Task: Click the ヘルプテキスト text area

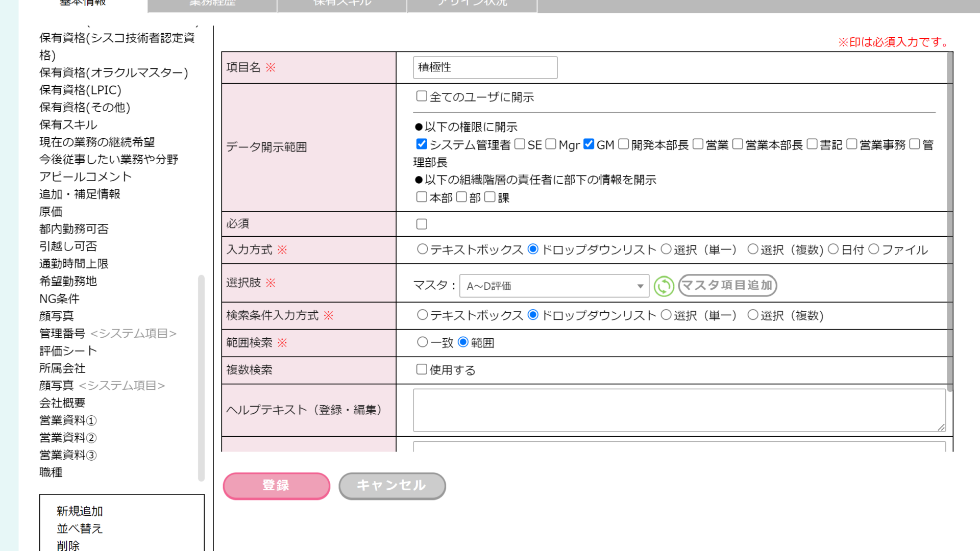Action: coord(679,410)
